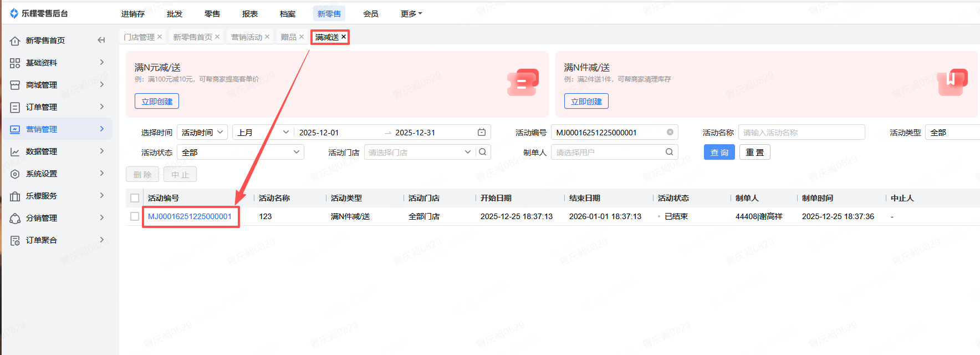Click the 新零售首页 home icon in sidebar
This screenshot has height=355, width=980.
(x=15, y=40)
